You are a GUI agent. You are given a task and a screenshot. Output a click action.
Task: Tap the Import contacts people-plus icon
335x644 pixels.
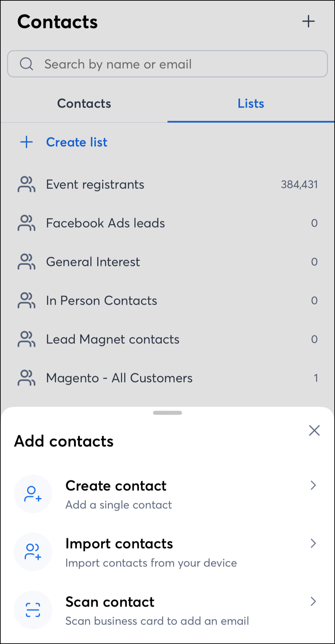[x=33, y=552]
